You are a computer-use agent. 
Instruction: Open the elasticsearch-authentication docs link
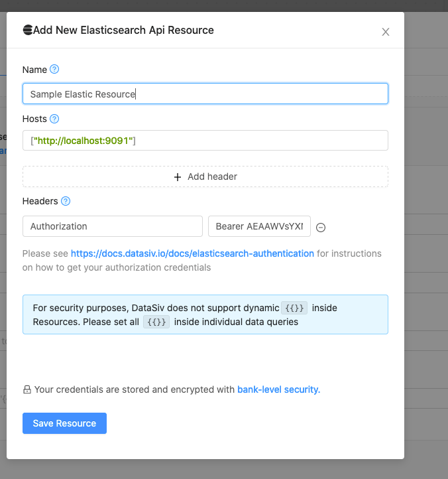(192, 253)
